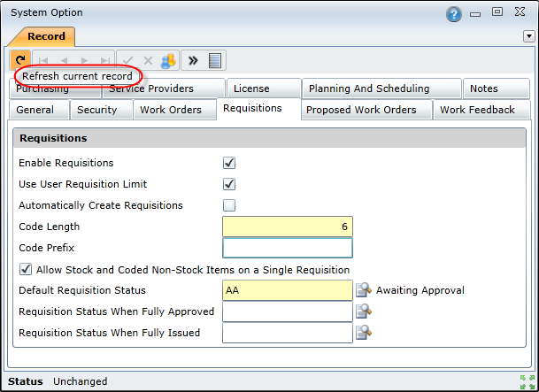This screenshot has width=539, height=392.
Task: Enable Automatically Create Requisitions checkbox
Action: [229, 205]
